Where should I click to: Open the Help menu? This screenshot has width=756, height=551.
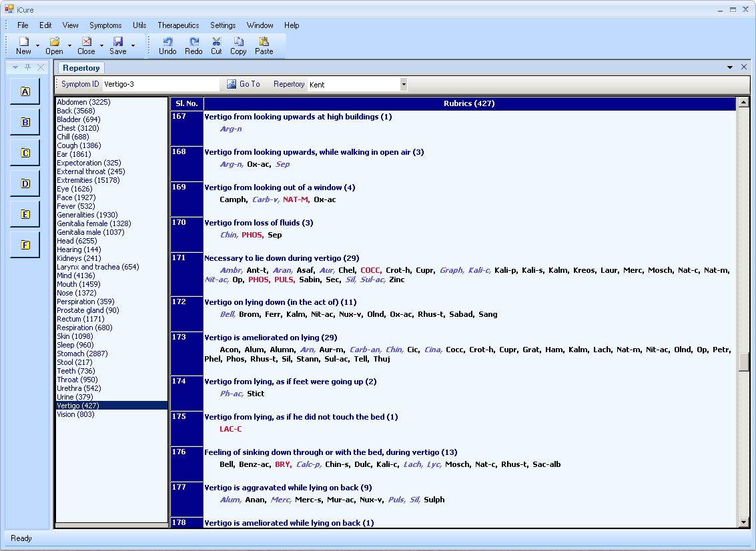tap(291, 25)
